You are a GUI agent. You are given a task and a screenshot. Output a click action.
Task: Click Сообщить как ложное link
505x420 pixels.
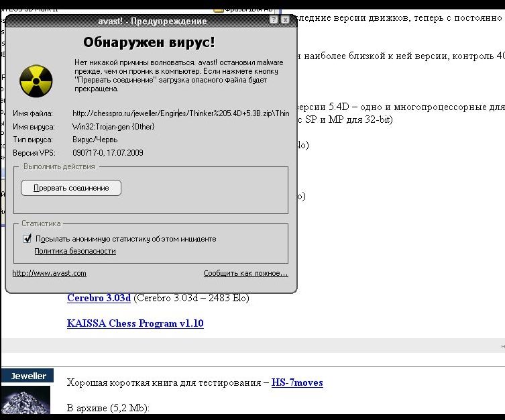click(245, 273)
